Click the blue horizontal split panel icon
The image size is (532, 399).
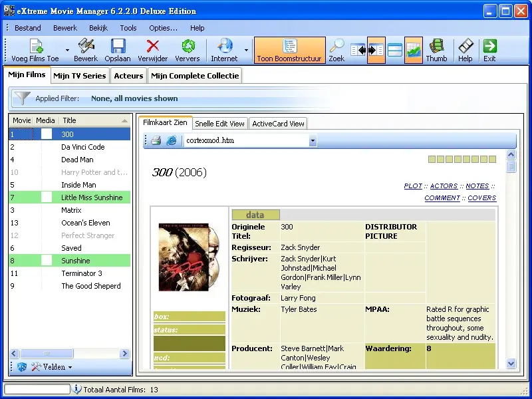click(x=395, y=51)
